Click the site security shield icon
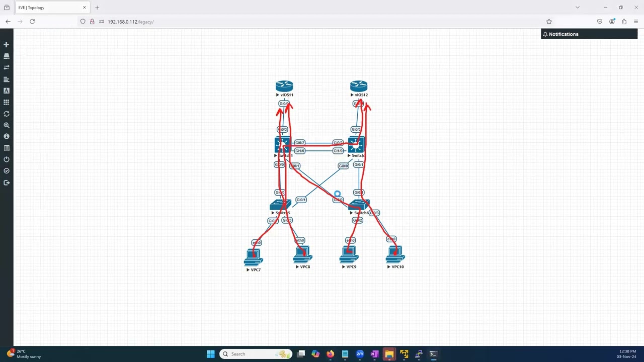 tap(83, 22)
